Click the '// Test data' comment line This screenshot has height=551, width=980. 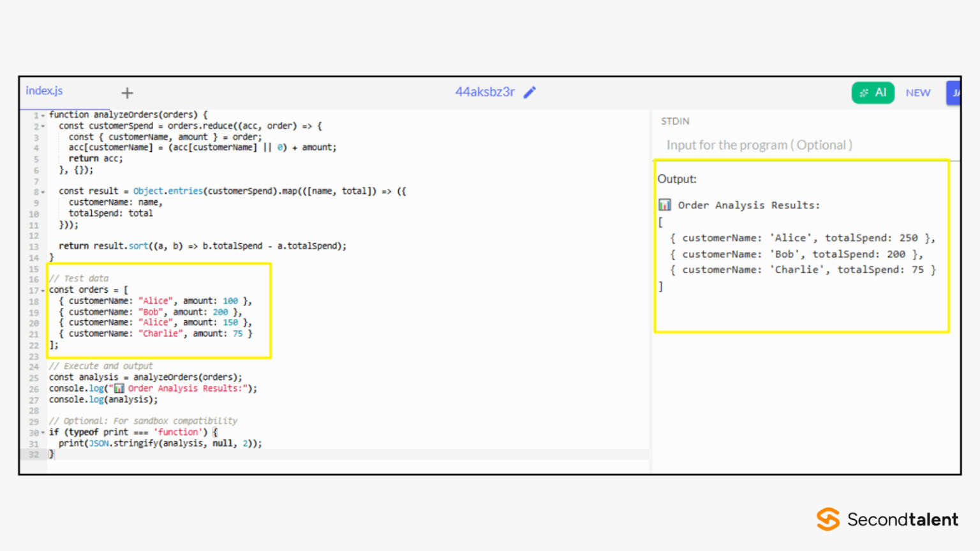[79, 279]
